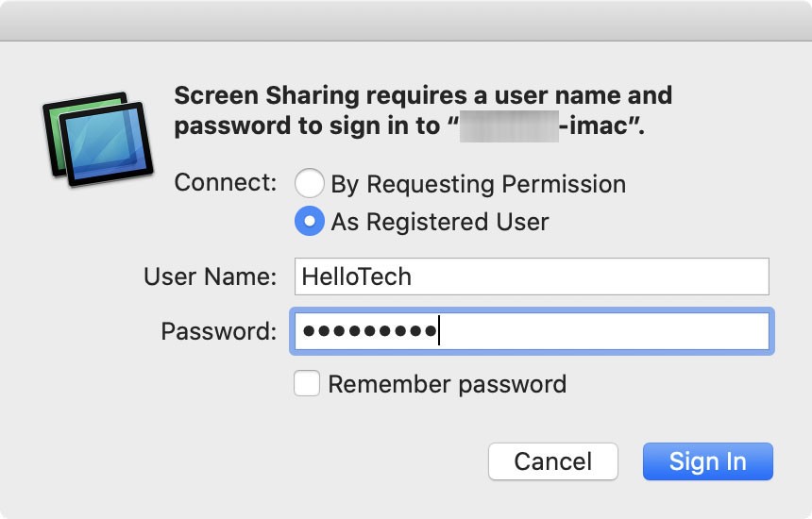Click the "Connect:" label

click(226, 183)
